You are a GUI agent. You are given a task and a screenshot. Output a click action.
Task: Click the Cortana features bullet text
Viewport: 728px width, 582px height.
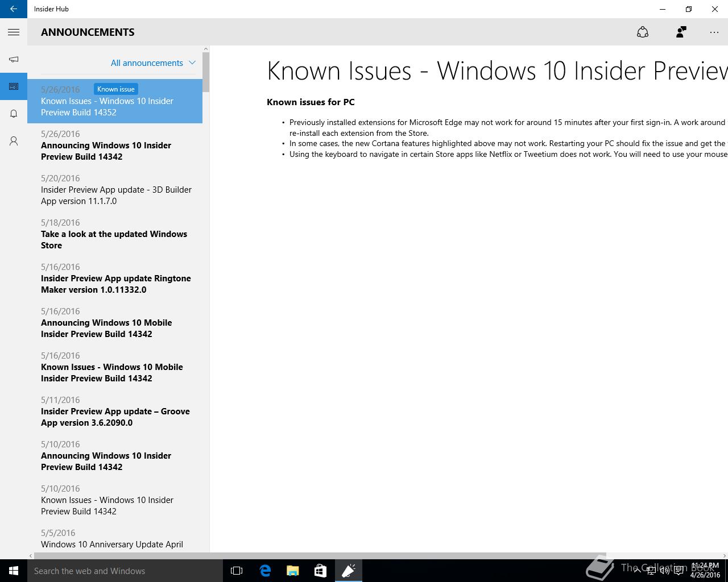[507, 144]
